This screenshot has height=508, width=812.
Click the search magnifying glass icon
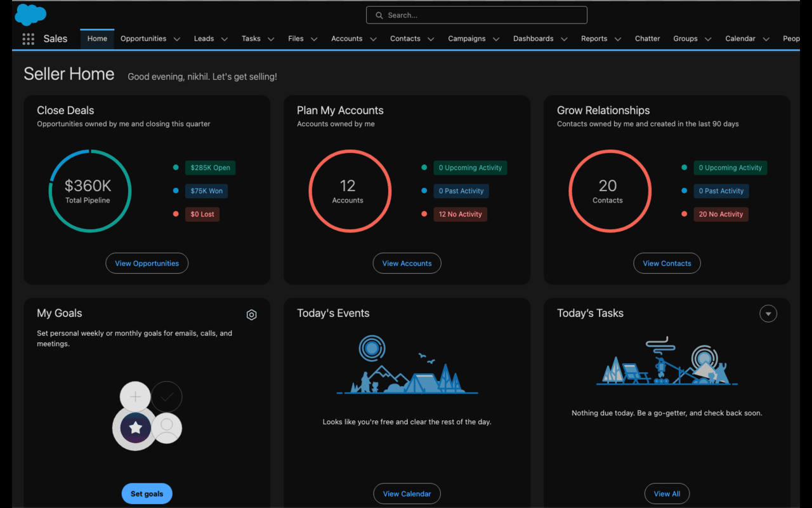tap(379, 15)
